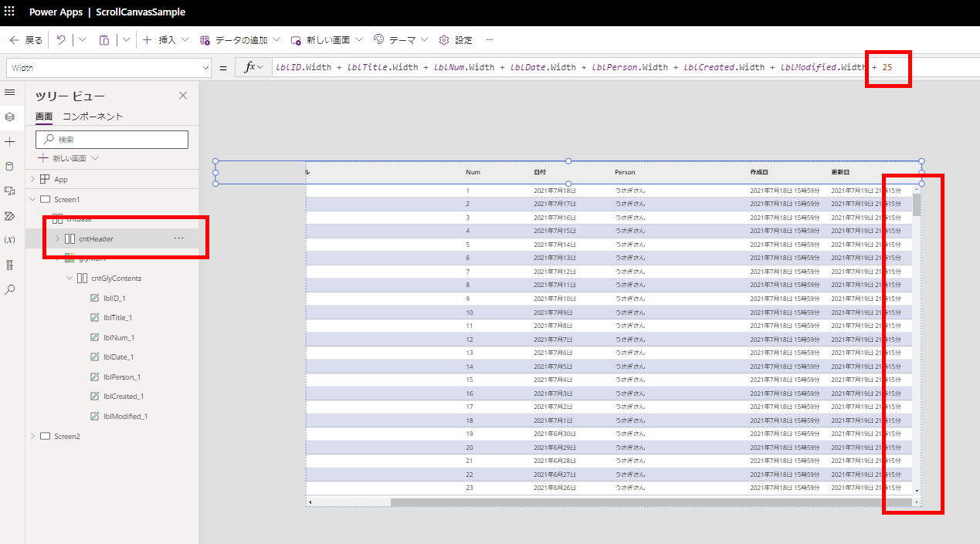Click the Power Automate flows icon
The width and height of the screenshot is (980, 544).
point(10,216)
